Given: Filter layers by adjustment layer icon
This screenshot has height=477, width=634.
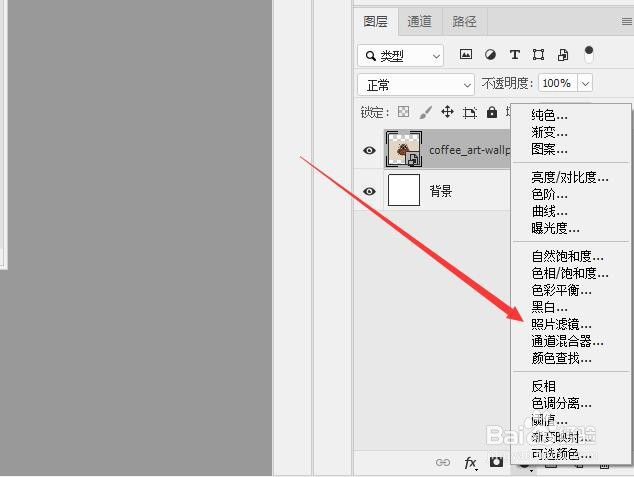Looking at the screenshot, I should [490, 55].
